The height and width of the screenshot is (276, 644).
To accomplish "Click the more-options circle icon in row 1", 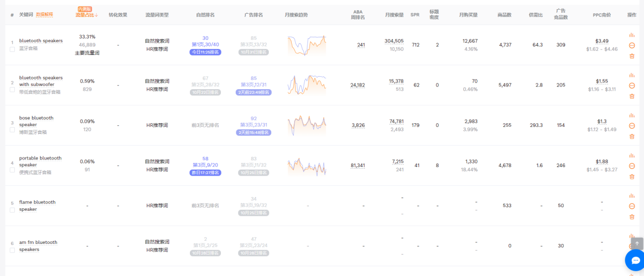I will [x=632, y=45].
